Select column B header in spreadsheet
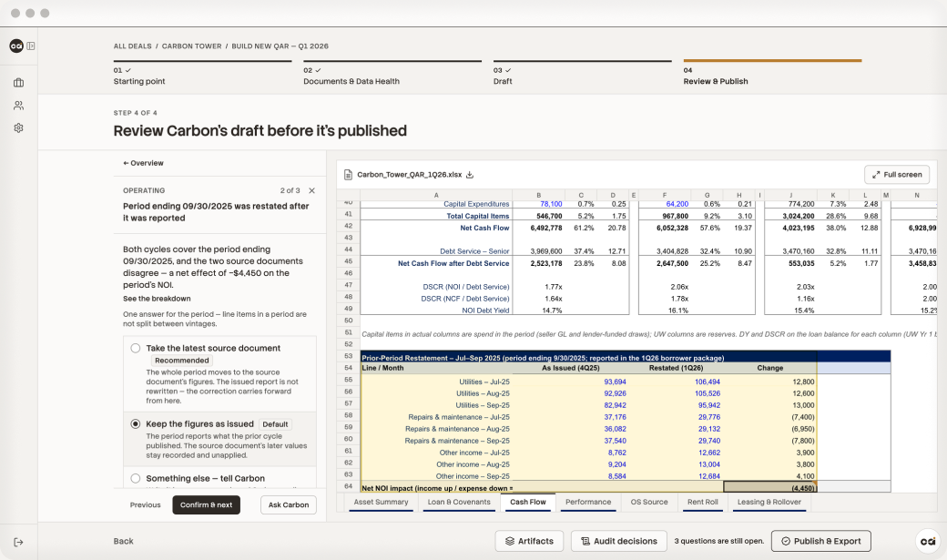The width and height of the screenshot is (947, 560). tap(539, 195)
